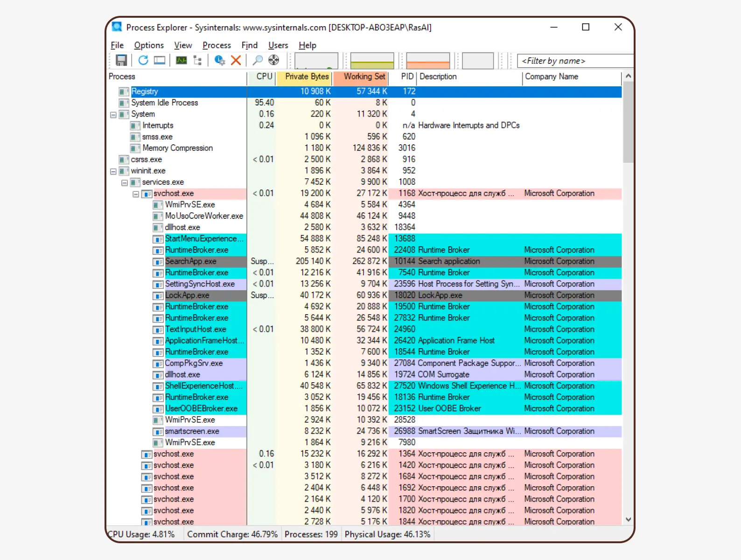741x560 pixels.
Task: Select the smss.exe process
Action: (x=364, y=137)
